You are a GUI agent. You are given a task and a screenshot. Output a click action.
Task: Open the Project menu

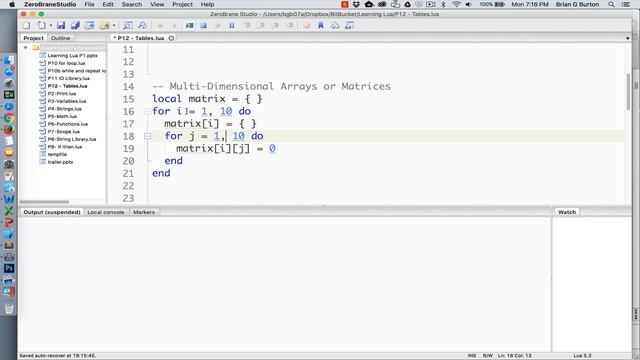182,4
